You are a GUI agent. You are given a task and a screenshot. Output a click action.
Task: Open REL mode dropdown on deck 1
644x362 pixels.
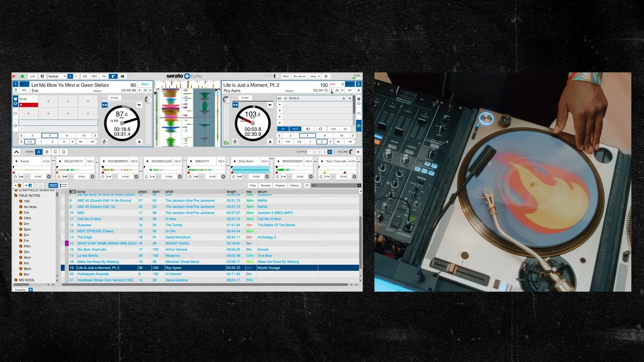[24, 84]
